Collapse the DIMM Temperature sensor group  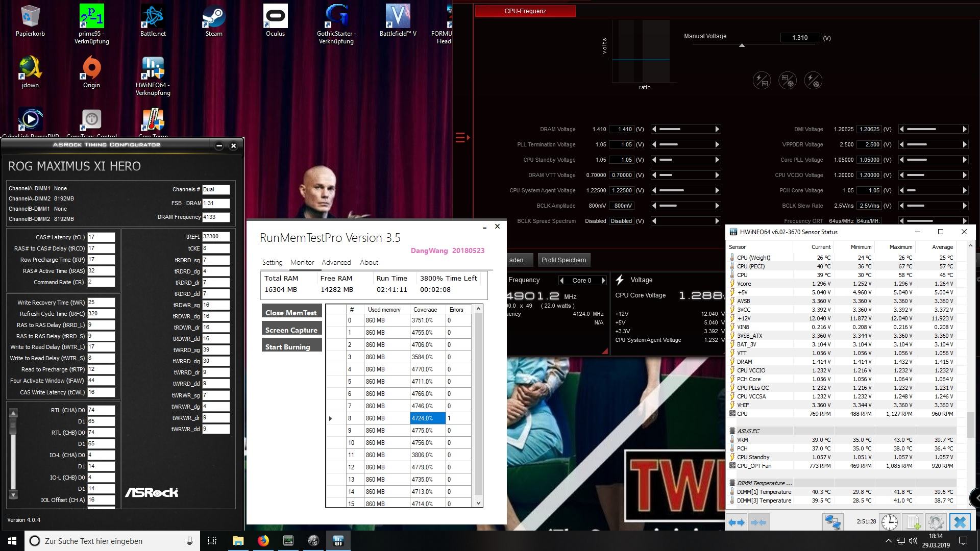tap(732, 483)
